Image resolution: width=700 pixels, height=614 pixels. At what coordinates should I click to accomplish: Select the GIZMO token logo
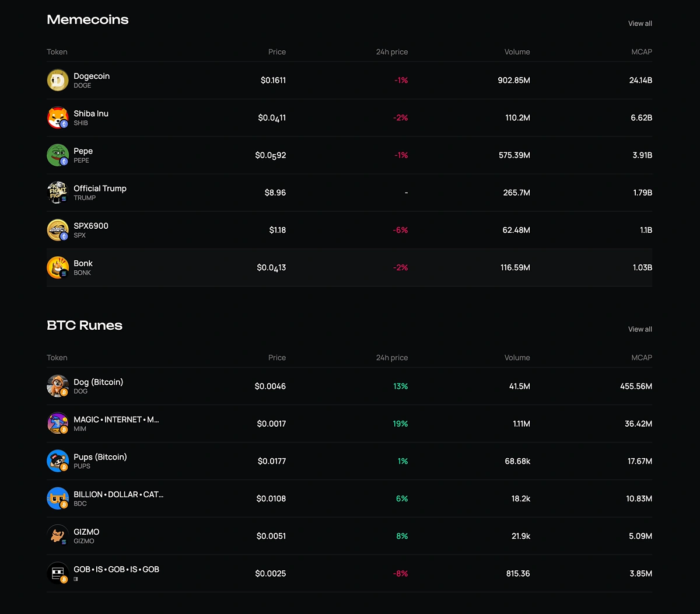[57, 535]
